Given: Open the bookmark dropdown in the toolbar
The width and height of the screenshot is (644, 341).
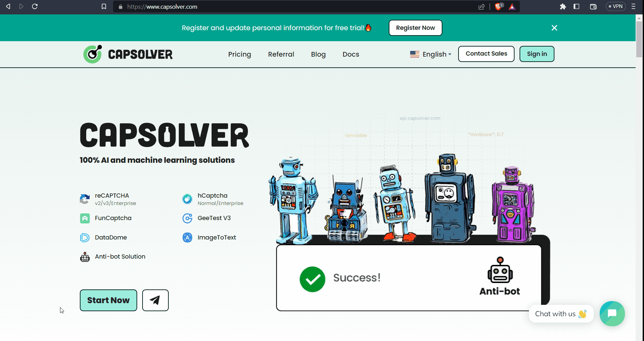Looking at the screenshot, I should pos(104,6).
